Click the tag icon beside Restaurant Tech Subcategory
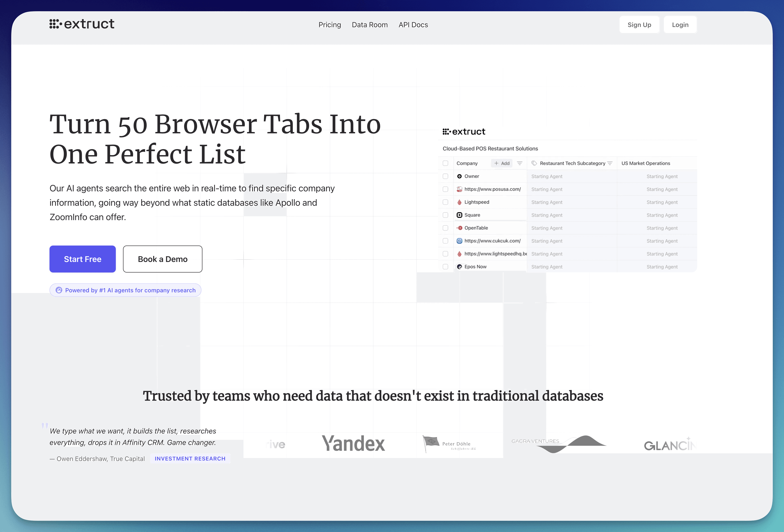This screenshot has height=532, width=784. point(534,163)
